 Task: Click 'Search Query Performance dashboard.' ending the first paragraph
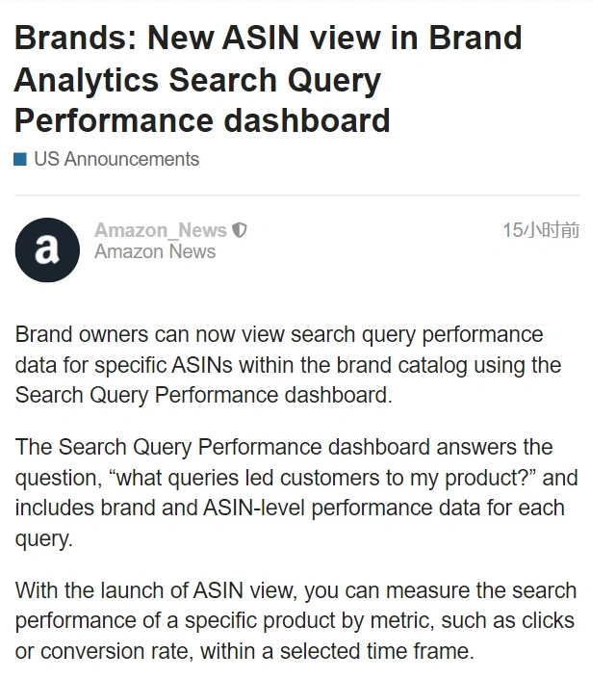click(x=203, y=395)
